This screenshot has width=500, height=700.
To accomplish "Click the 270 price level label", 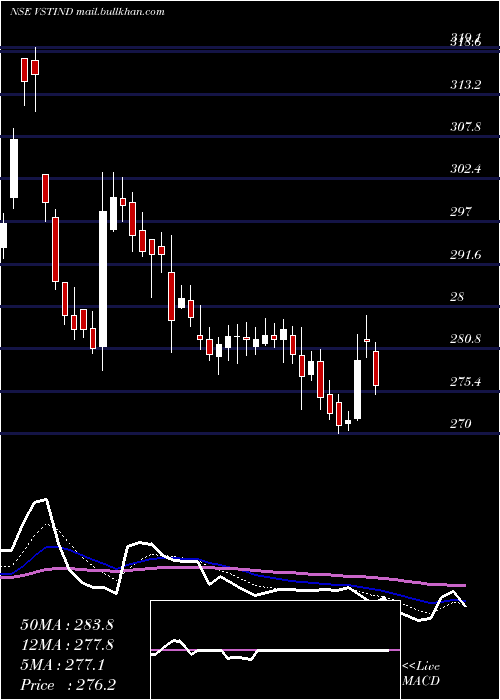I will tap(461, 424).
